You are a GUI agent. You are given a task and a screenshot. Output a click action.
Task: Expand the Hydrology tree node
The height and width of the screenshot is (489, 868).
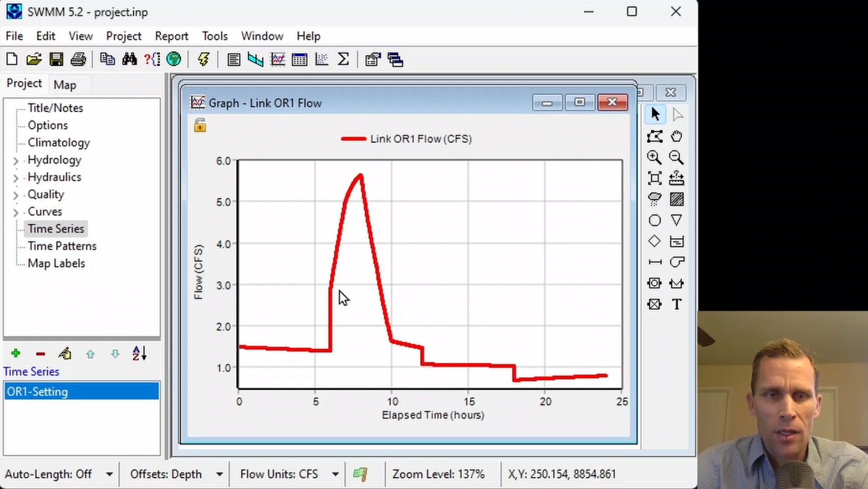16,161
